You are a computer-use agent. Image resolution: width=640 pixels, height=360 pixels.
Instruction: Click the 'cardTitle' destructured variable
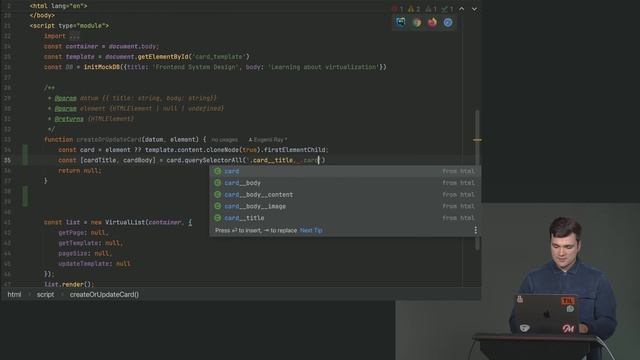(100, 160)
